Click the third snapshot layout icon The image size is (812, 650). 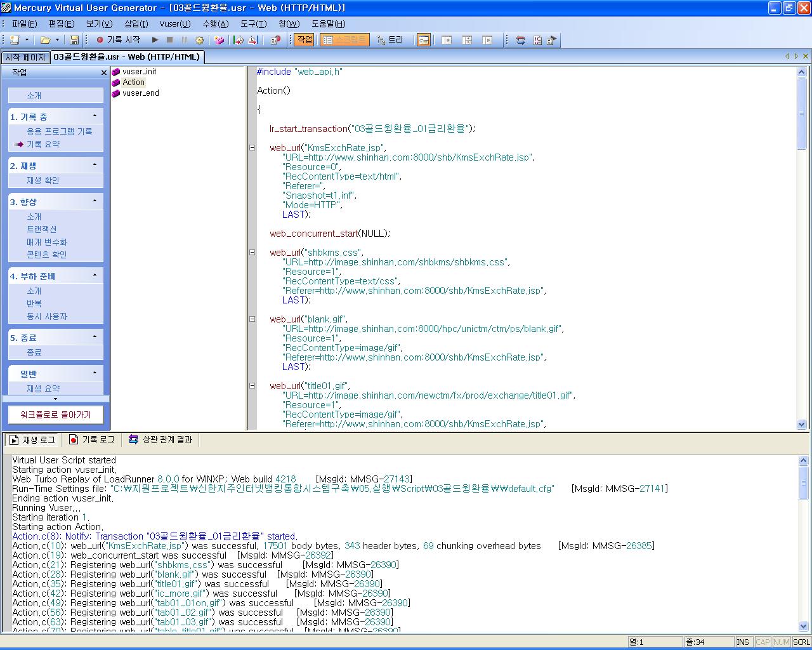487,40
